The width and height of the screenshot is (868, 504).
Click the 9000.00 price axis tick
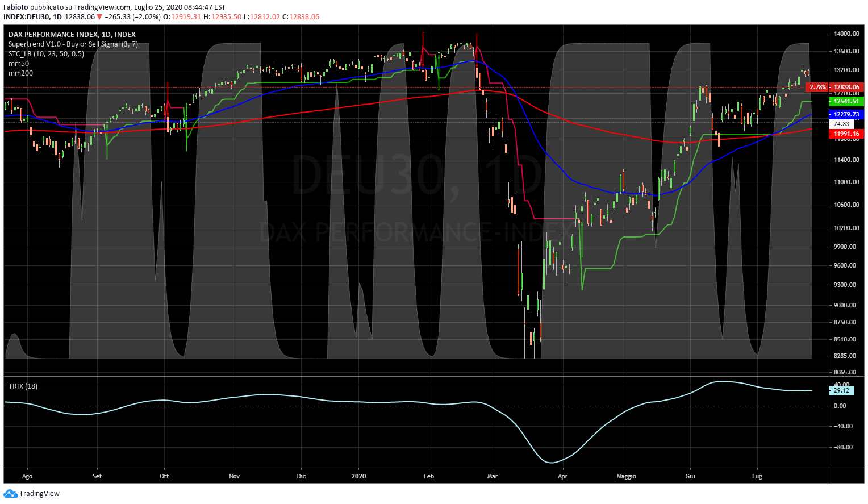coord(845,306)
